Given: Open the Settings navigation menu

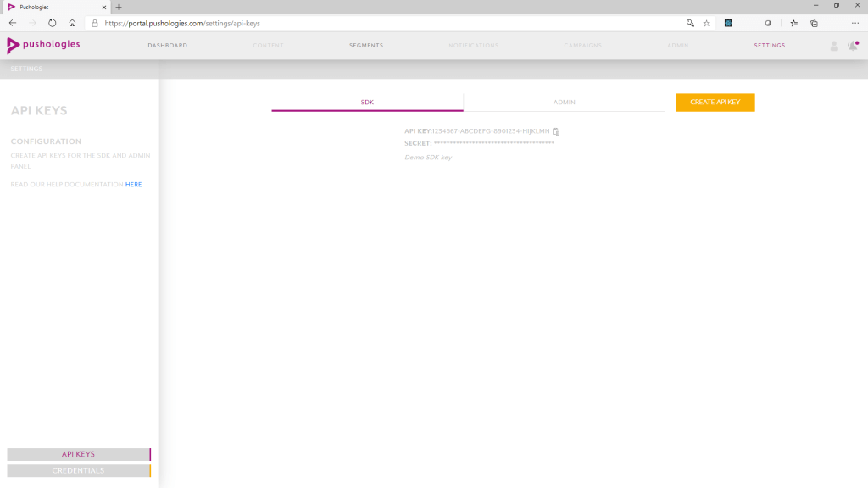Looking at the screenshot, I should (770, 46).
